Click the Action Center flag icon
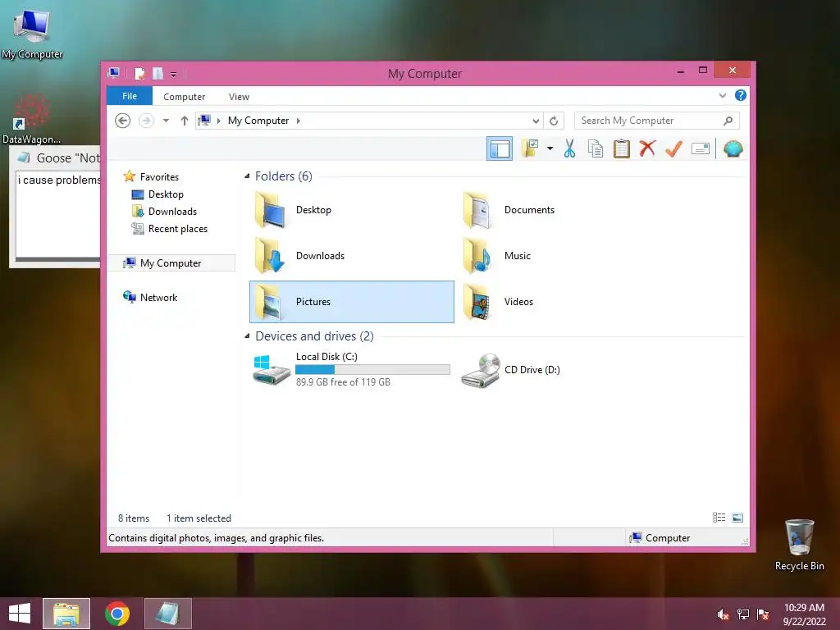 [763, 614]
